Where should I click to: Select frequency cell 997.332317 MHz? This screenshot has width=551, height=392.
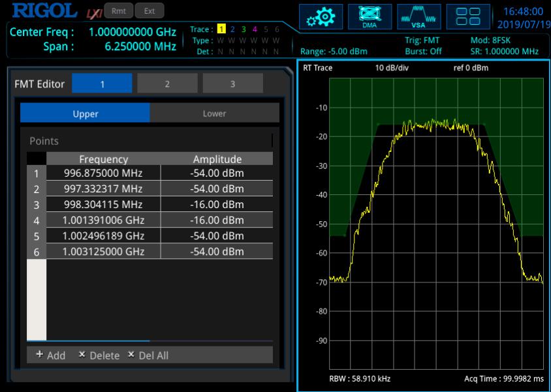pos(103,188)
